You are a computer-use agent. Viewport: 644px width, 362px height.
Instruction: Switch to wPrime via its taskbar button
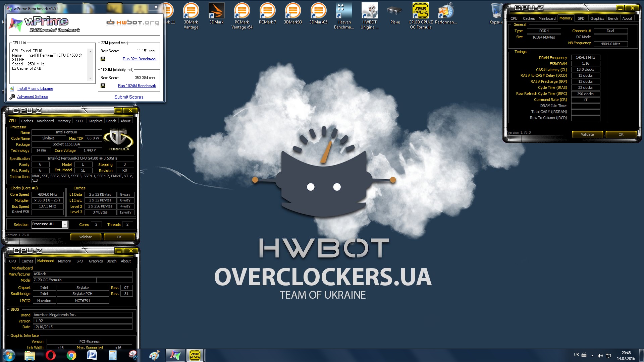pos(175,355)
